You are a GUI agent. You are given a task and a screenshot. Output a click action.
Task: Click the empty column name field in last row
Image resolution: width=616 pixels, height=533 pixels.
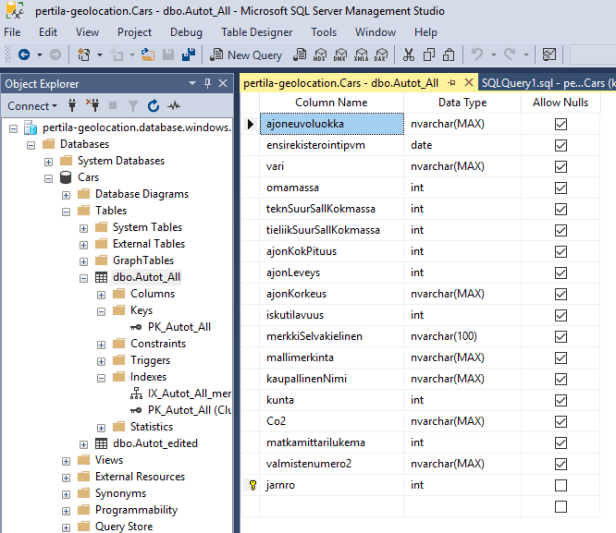click(x=331, y=506)
